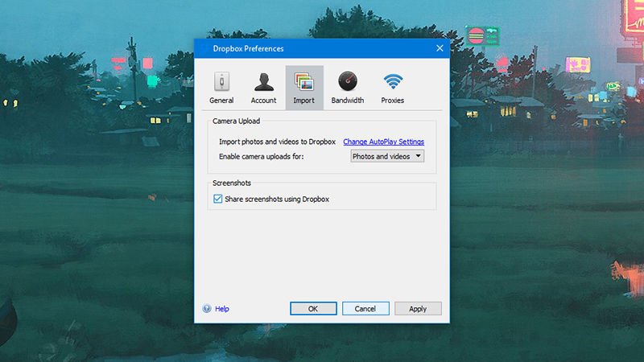Click the 'Enable camera uploads for:' label
Image resolution: width=644 pixels, height=362 pixels.
pyautogui.click(x=261, y=156)
